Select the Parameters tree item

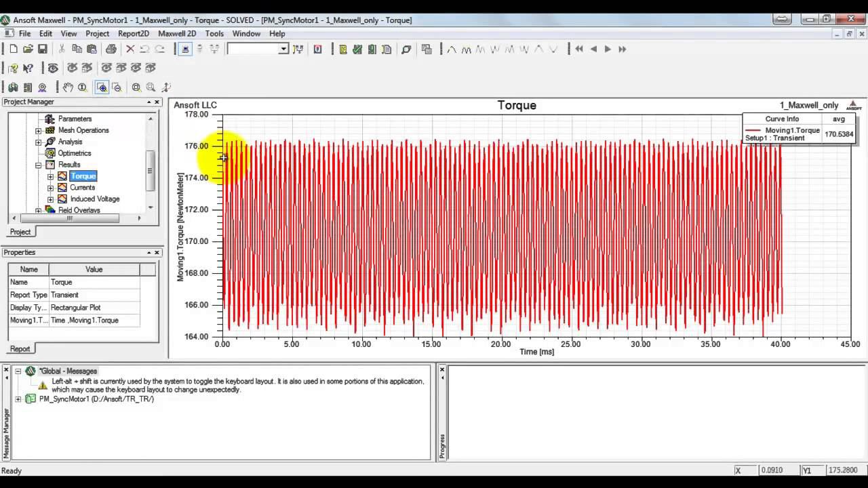point(75,119)
